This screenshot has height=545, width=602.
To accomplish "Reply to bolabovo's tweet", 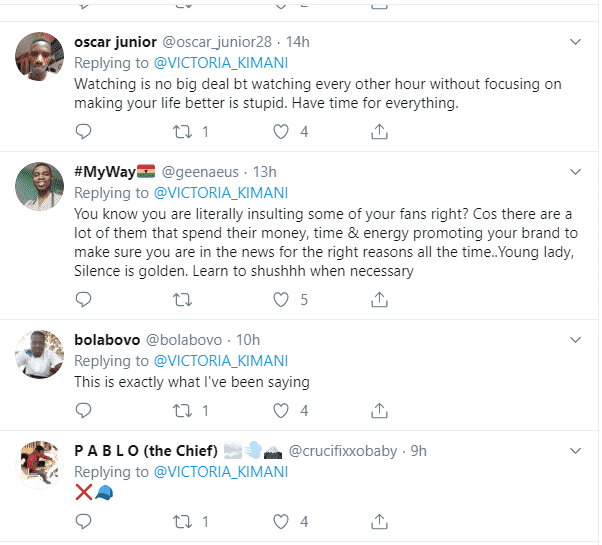I will (84, 410).
